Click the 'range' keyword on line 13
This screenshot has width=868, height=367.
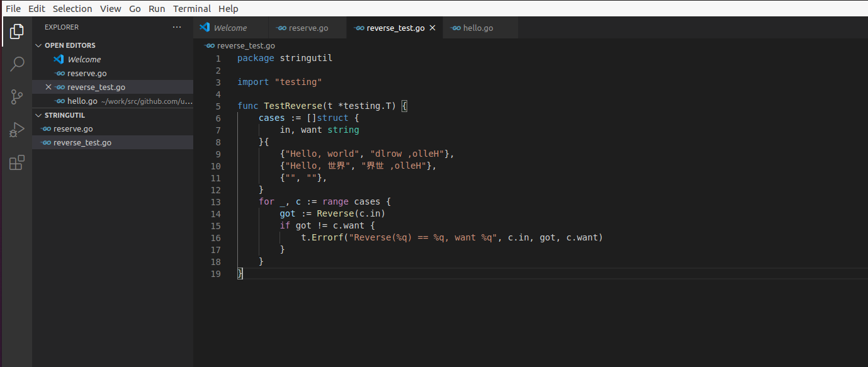pyautogui.click(x=335, y=202)
